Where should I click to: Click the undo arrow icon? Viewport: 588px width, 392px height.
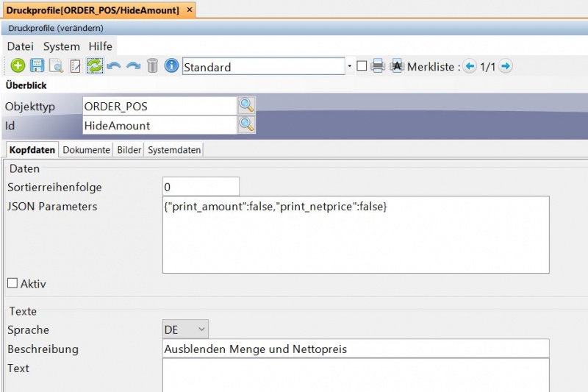pos(113,66)
